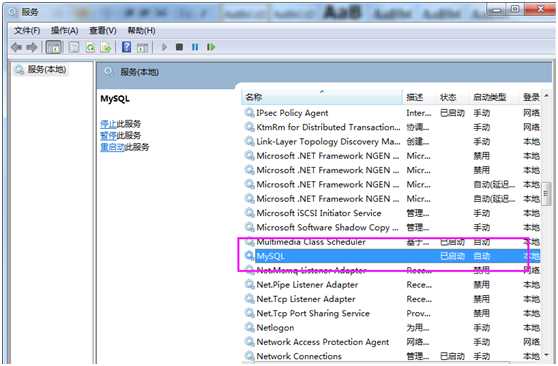Toggle the action pane toolbar icon
Viewport: 558px width, 366px height.
coord(142,47)
